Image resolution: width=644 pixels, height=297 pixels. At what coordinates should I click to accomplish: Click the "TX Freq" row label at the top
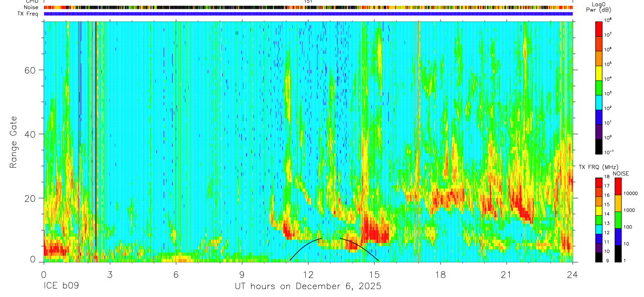28,14
